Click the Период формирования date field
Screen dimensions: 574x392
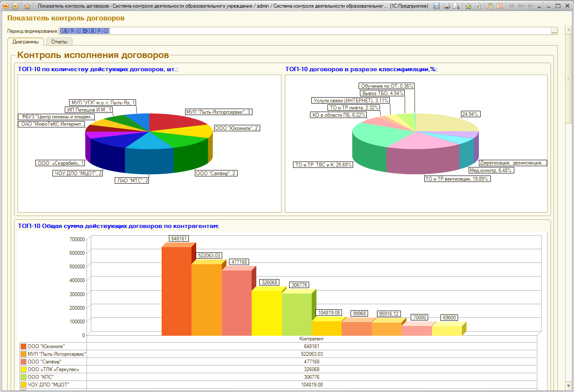304,31
